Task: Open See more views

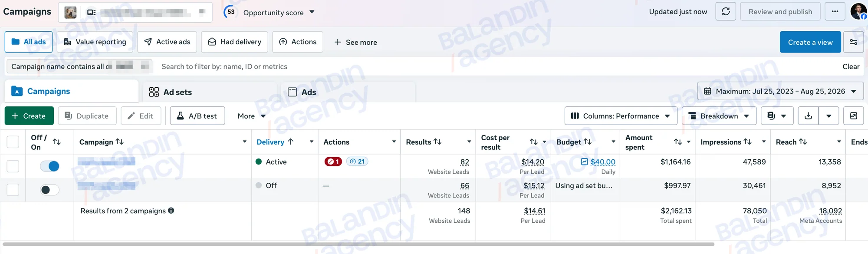Action: click(x=355, y=42)
